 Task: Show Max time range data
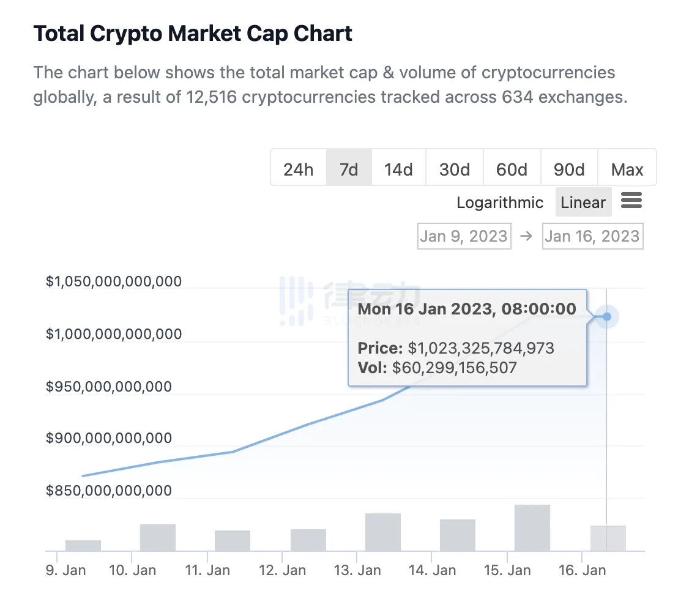point(627,169)
